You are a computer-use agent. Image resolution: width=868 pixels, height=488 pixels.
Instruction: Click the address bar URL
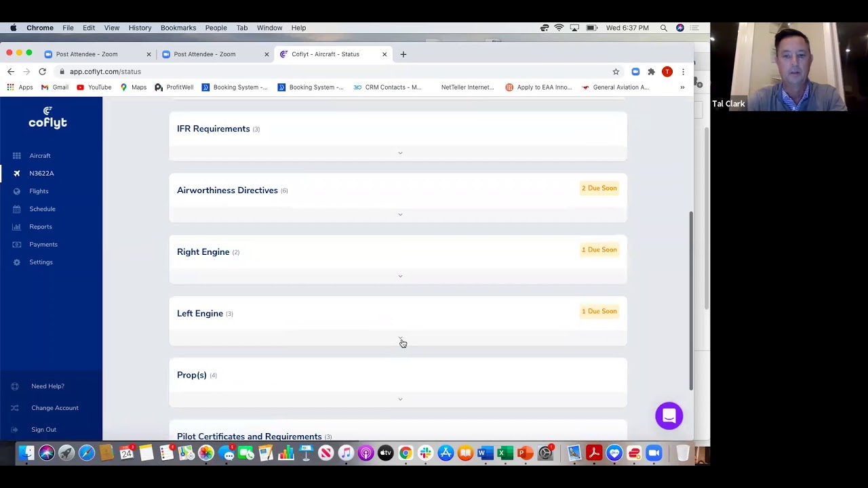[105, 72]
